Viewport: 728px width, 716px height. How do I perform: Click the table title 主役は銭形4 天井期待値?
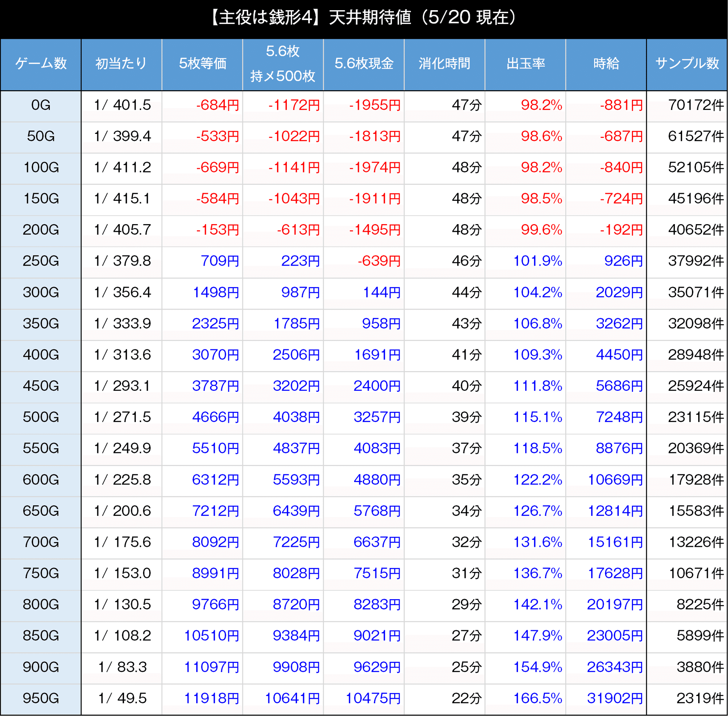[364, 18]
